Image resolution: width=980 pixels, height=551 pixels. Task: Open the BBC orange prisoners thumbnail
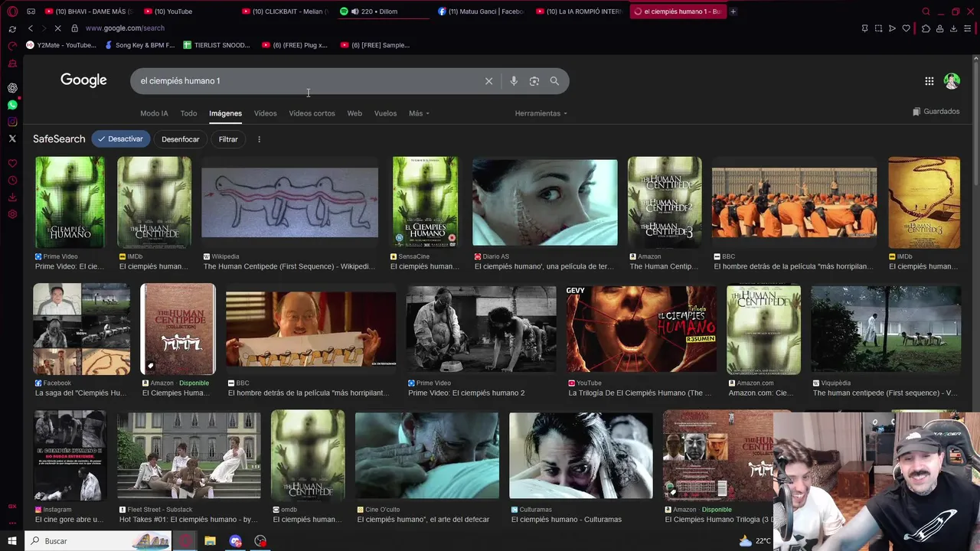[x=794, y=202]
